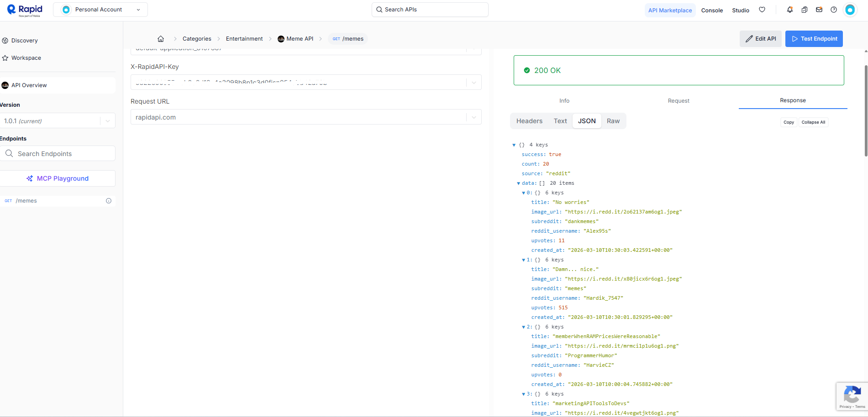Expand the Request URL dropdown arrow

point(474,117)
